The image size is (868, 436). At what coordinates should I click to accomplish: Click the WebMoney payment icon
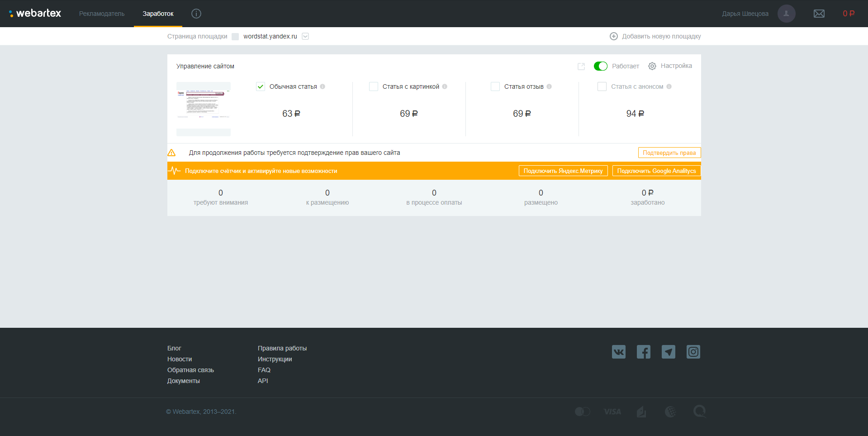click(670, 412)
